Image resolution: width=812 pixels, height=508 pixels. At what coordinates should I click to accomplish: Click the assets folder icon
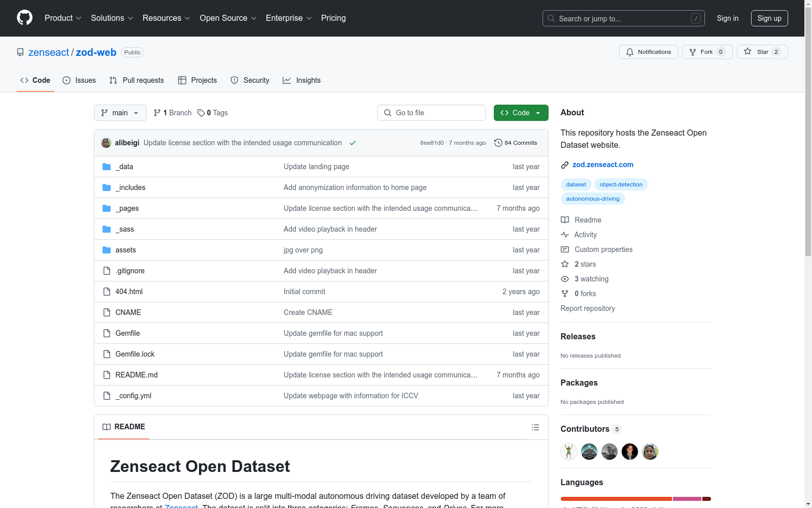107,250
